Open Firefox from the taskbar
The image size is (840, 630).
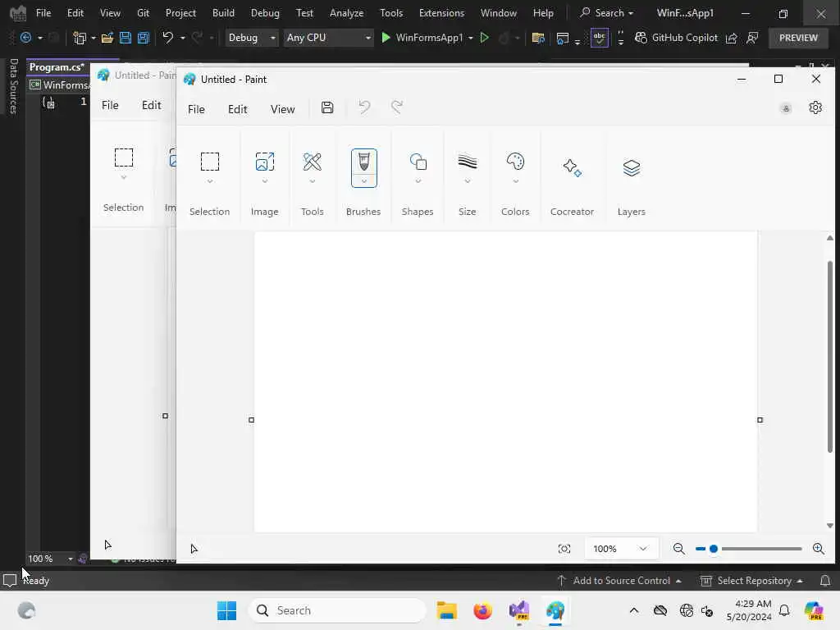pyautogui.click(x=482, y=610)
